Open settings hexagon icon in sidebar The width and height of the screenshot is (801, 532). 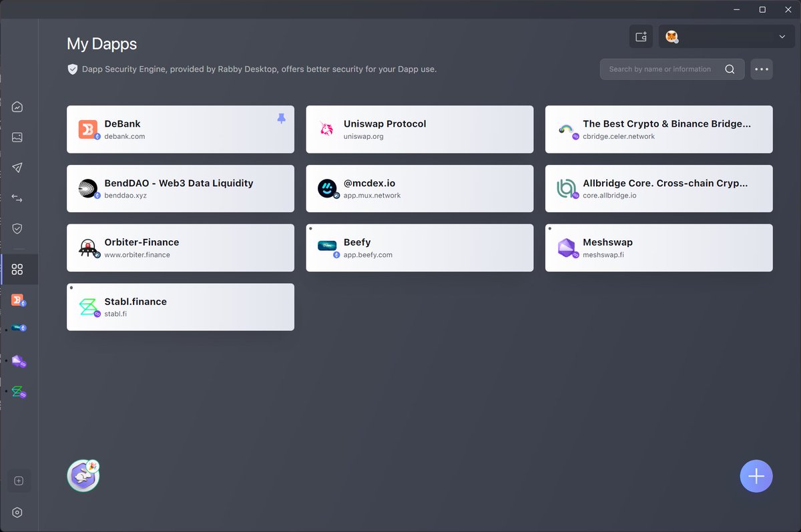pyautogui.click(x=17, y=513)
